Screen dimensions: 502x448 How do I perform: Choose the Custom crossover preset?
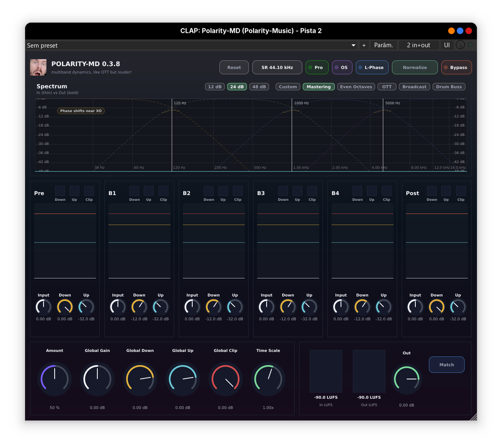(288, 87)
